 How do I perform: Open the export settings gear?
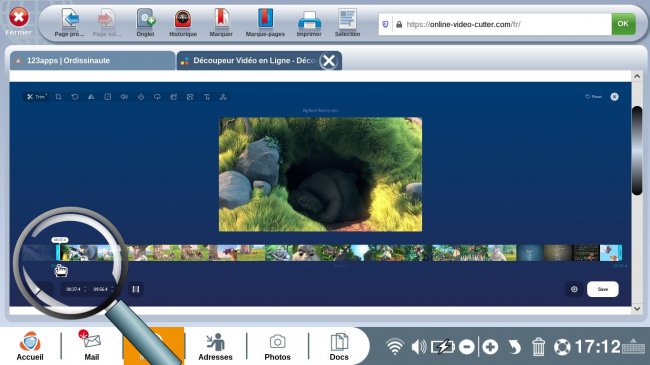[574, 289]
